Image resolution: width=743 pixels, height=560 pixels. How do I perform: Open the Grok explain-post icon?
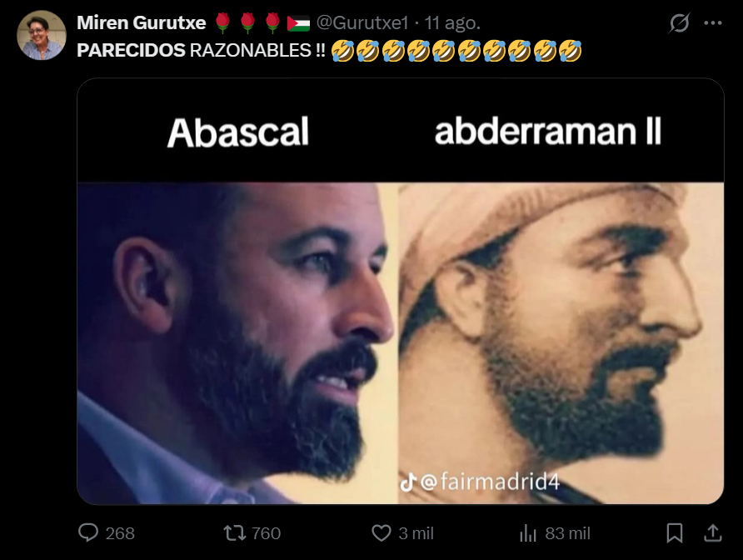[679, 22]
